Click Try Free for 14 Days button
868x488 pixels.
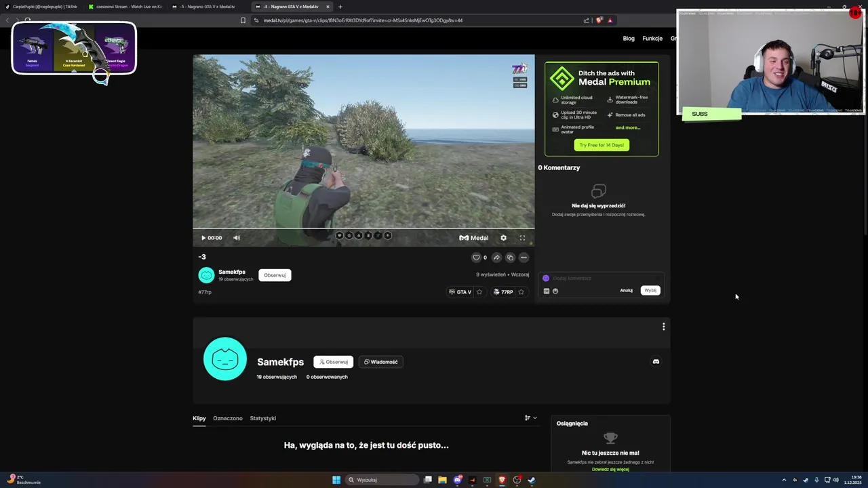click(601, 145)
